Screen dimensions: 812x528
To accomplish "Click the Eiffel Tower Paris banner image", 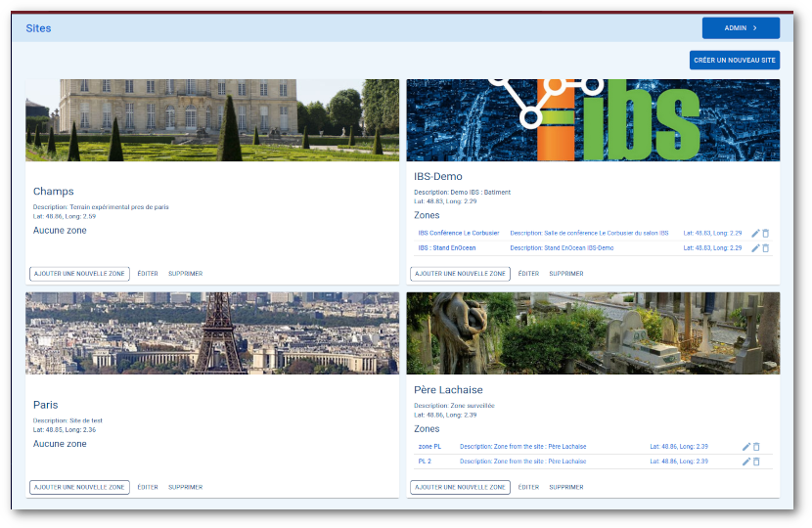I will (212, 333).
